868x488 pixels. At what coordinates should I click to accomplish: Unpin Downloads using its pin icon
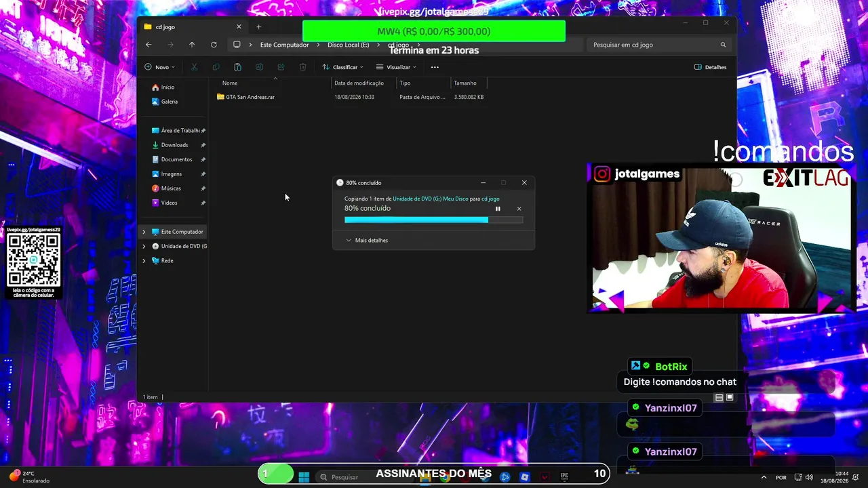[203, 145]
